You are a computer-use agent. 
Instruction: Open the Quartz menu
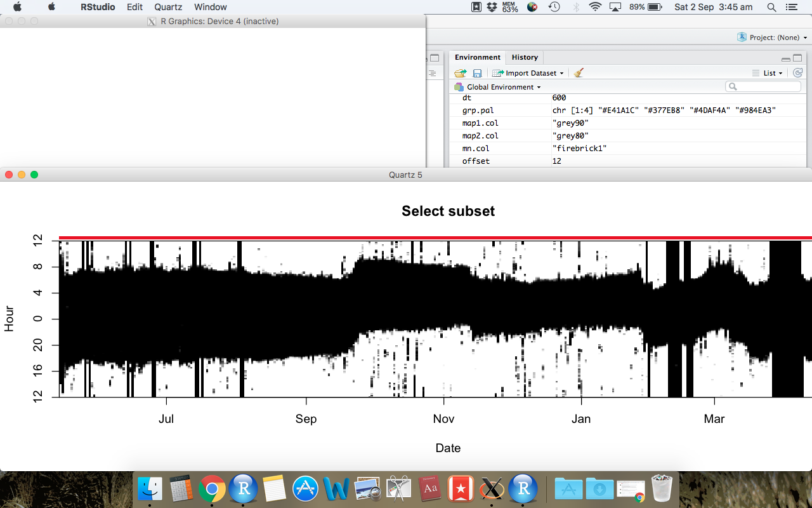point(167,7)
